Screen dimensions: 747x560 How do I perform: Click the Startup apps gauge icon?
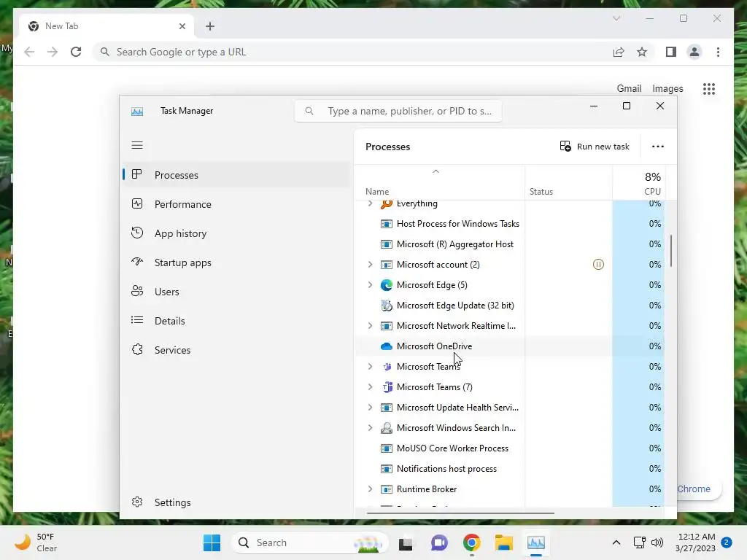coord(137,262)
